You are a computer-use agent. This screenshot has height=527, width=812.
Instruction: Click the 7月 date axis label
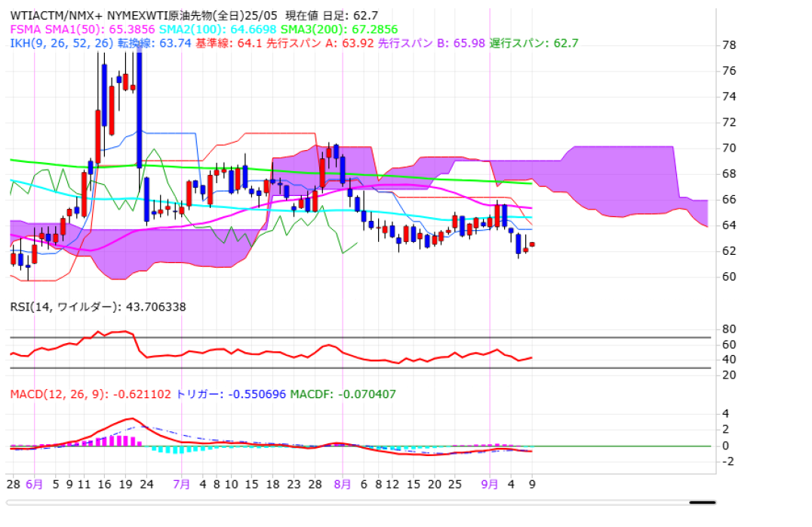(181, 485)
